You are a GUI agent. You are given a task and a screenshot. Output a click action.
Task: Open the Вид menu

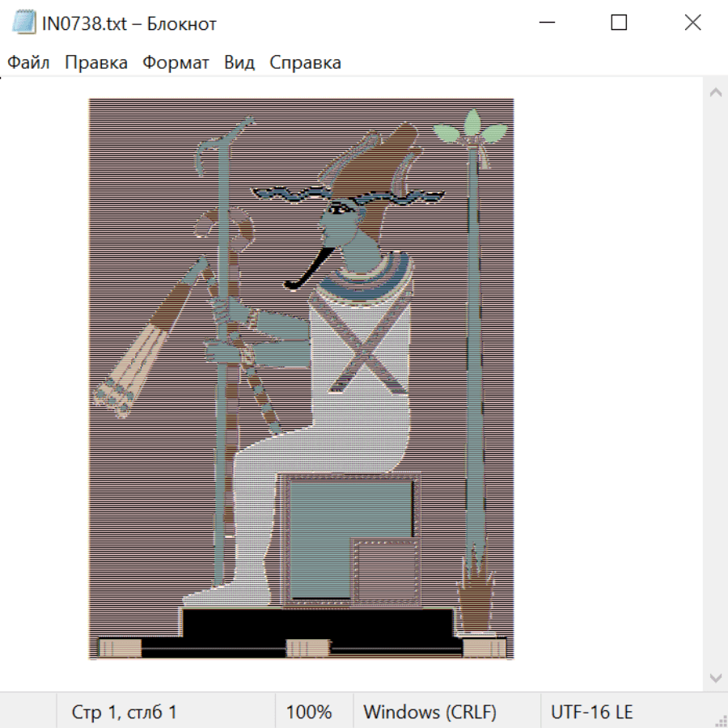click(239, 63)
